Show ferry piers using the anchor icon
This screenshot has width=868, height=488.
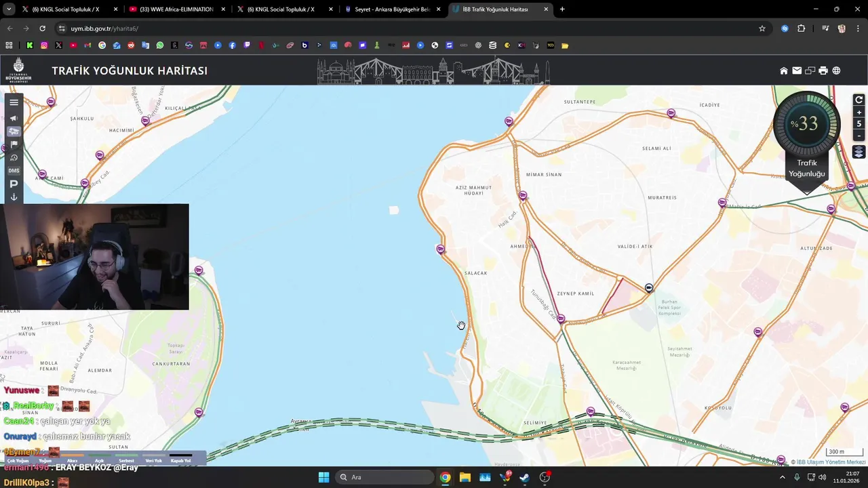[14, 197]
